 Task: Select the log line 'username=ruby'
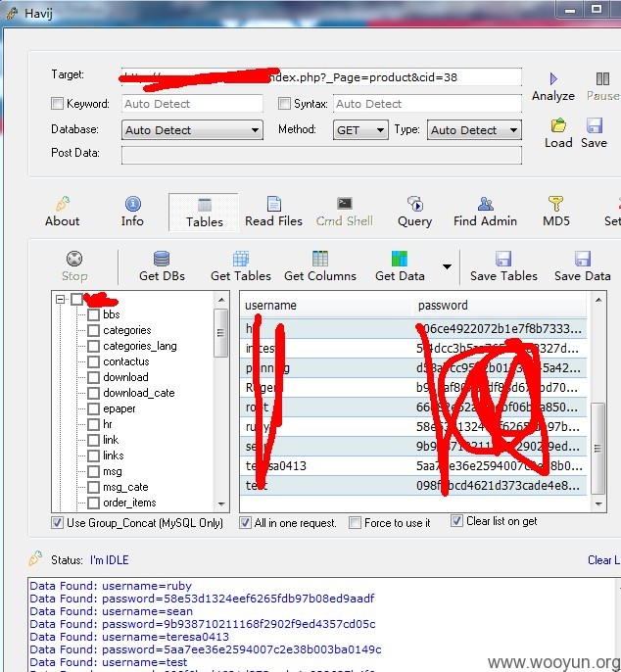111,586
